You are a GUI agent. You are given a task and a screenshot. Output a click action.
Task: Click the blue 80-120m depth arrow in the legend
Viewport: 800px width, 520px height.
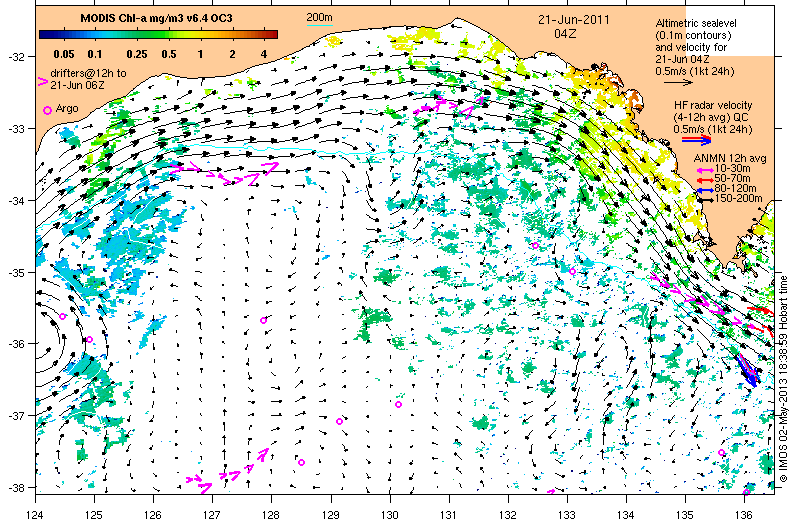tap(706, 189)
